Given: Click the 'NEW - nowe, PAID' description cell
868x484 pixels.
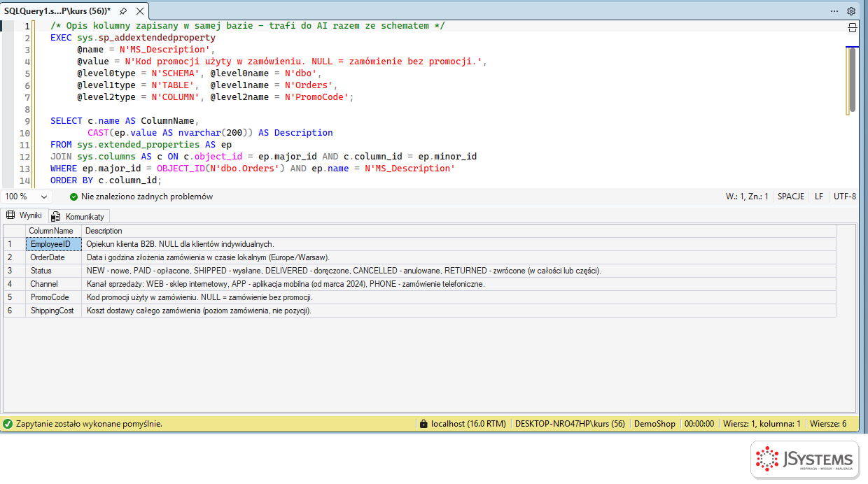Looking at the screenshot, I should [459, 271].
